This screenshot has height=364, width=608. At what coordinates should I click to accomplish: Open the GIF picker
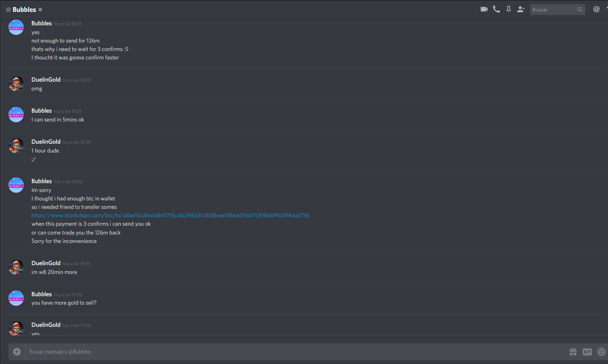[587, 352]
